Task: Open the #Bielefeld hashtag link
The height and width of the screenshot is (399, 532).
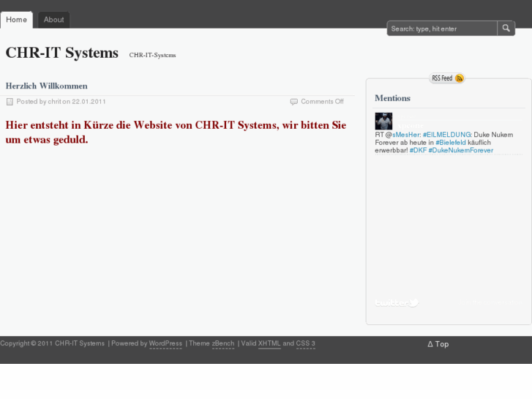Action: tap(451, 143)
